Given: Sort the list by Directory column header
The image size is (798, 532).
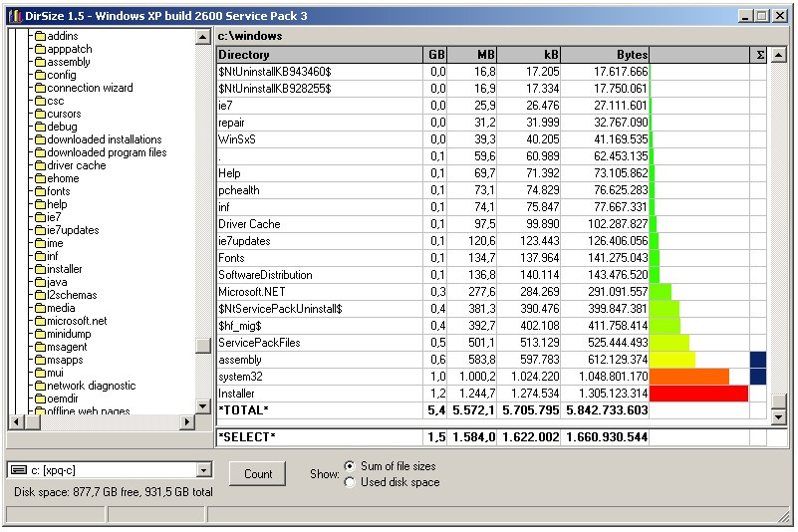Looking at the screenshot, I should click(320, 55).
